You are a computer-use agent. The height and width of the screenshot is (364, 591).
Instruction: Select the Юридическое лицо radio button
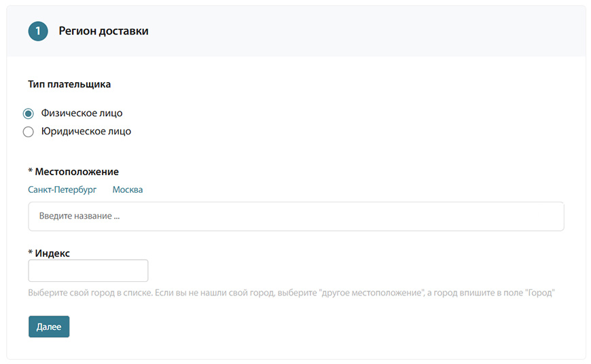click(29, 132)
